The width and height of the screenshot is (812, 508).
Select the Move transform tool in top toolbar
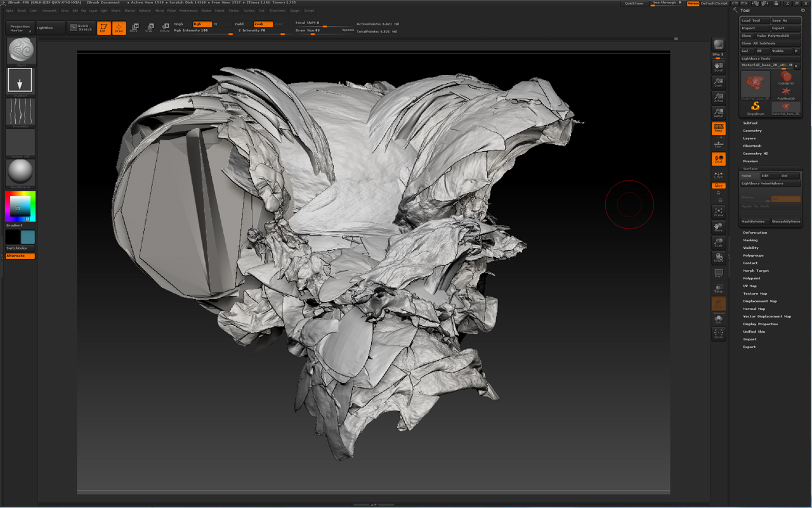(134, 28)
